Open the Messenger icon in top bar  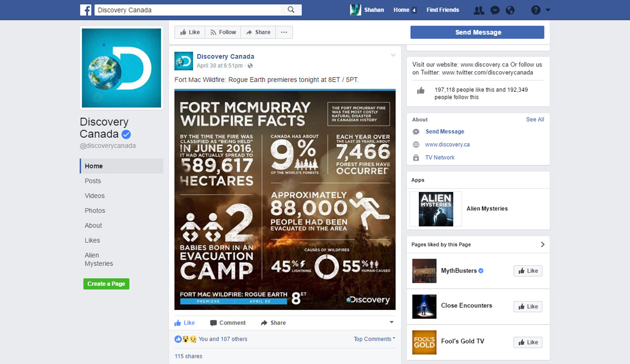click(495, 10)
